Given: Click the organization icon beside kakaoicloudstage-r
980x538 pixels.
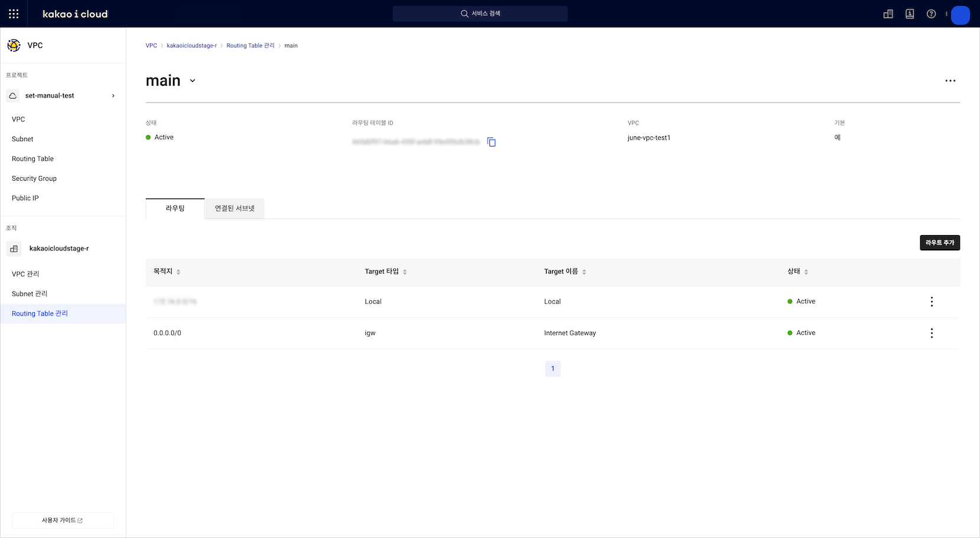Looking at the screenshot, I should click(x=14, y=249).
